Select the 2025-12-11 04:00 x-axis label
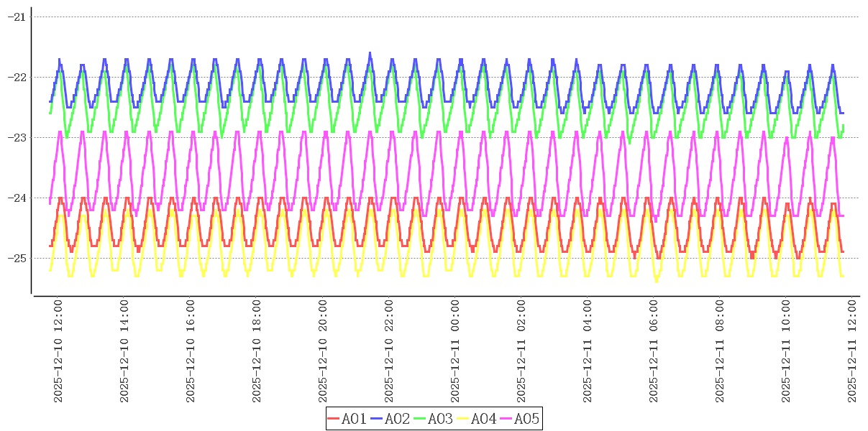The height and width of the screenshot is (431, 868). click(x=588, y=351)
